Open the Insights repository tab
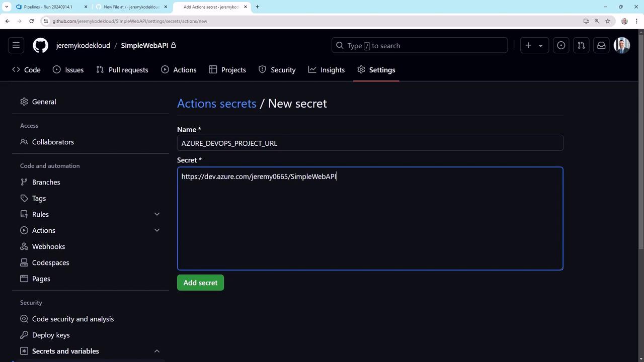This screenshot has width=644, height=362. click(327, 70)
